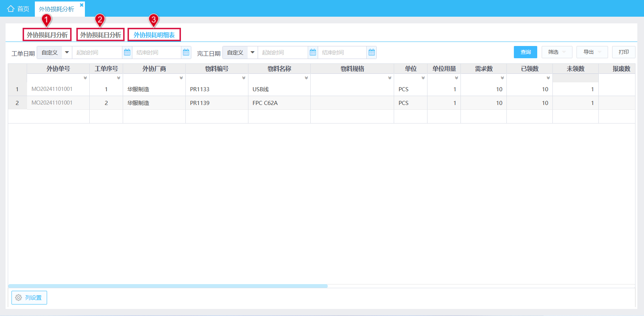
Task: Open filter arrow under 外协单号 column
Action: click(85, 78)
